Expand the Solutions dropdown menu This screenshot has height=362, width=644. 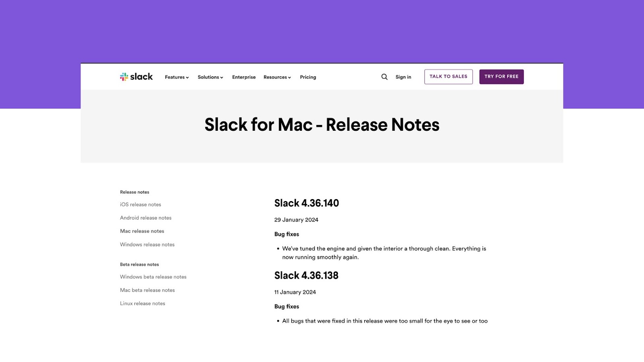210,77
